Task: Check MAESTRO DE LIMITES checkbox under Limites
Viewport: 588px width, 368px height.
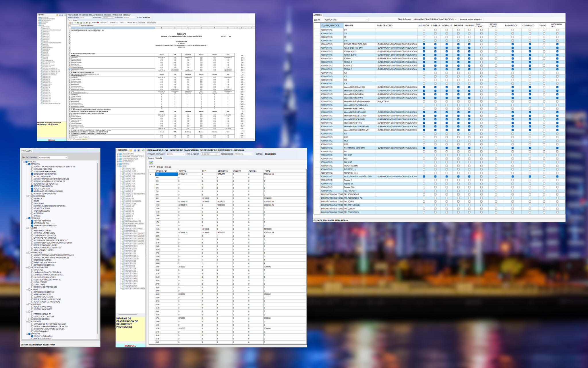Action: coord(32,230)
